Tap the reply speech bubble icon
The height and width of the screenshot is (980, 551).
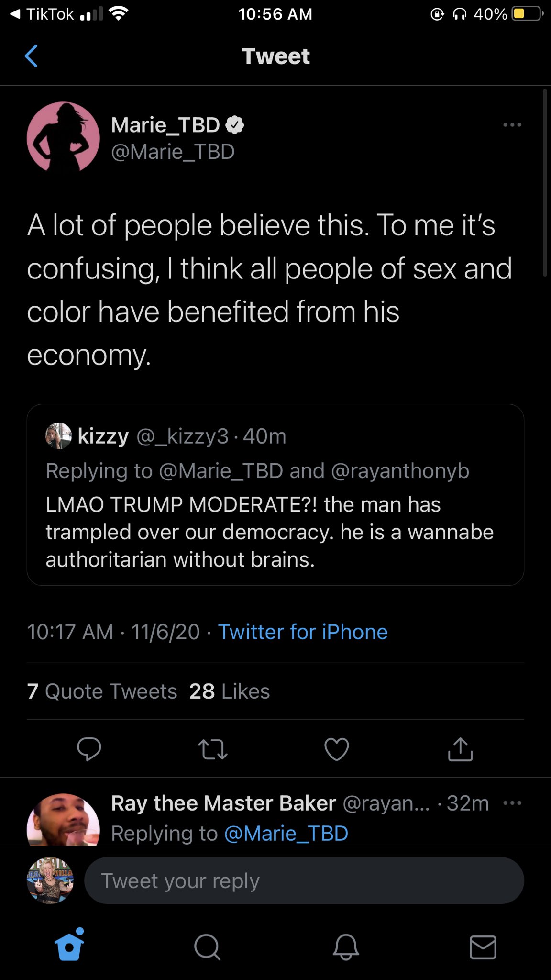[x=89, y=749]
